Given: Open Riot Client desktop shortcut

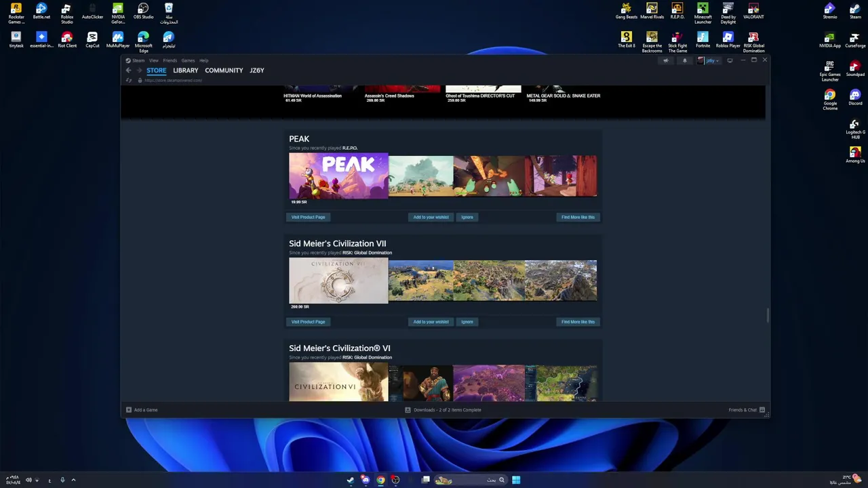Looking at the screenshot, I should 66,40.
